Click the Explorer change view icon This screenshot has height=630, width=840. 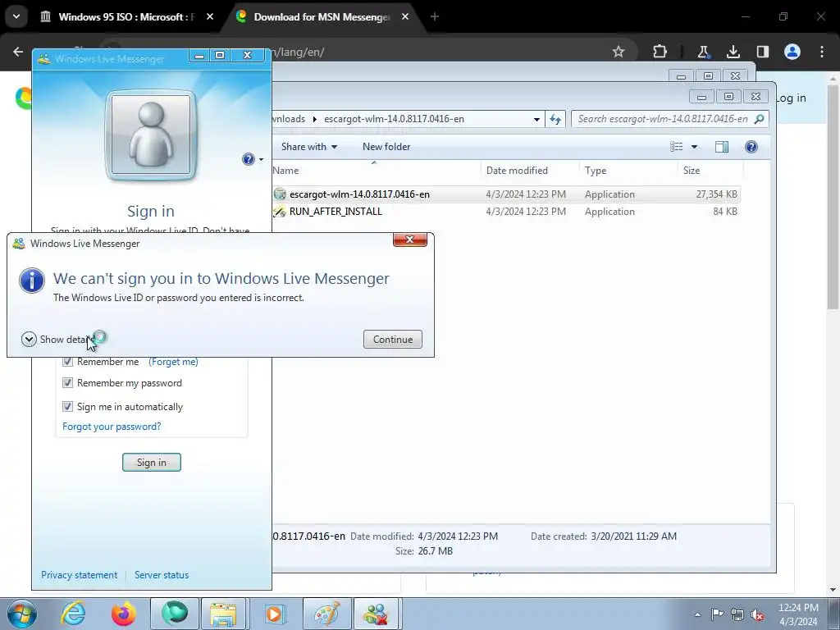tap(677, 147)
